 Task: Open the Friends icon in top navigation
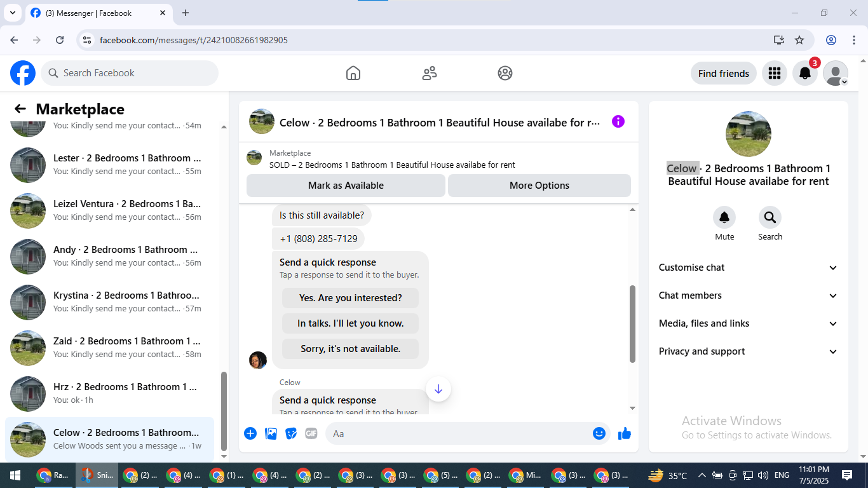pos(430,73)
